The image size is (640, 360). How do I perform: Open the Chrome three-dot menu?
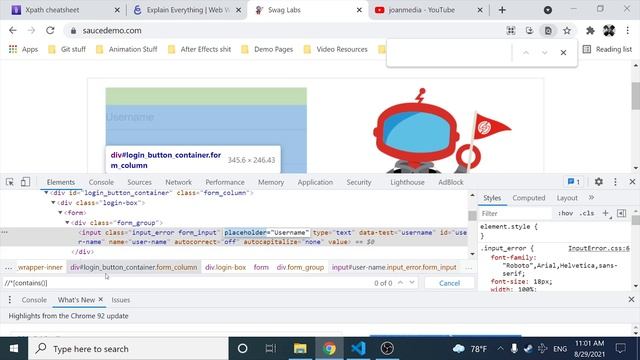point(627,31)
